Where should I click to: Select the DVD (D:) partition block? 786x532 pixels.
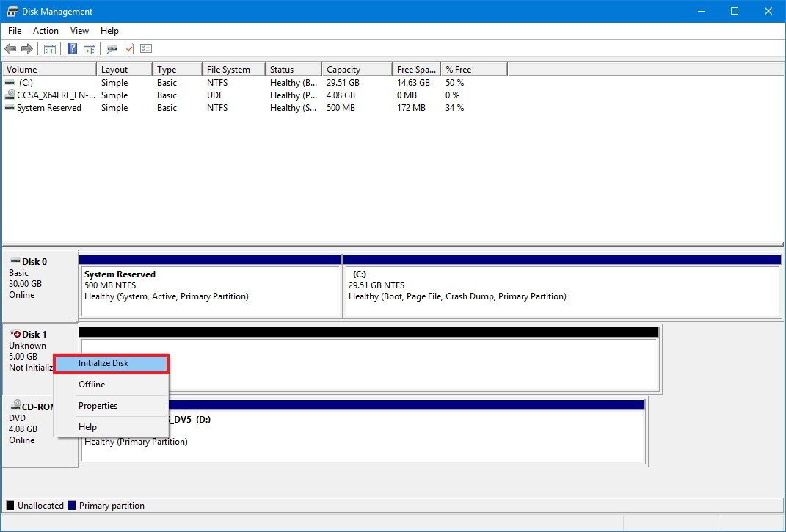coord(362,431)
